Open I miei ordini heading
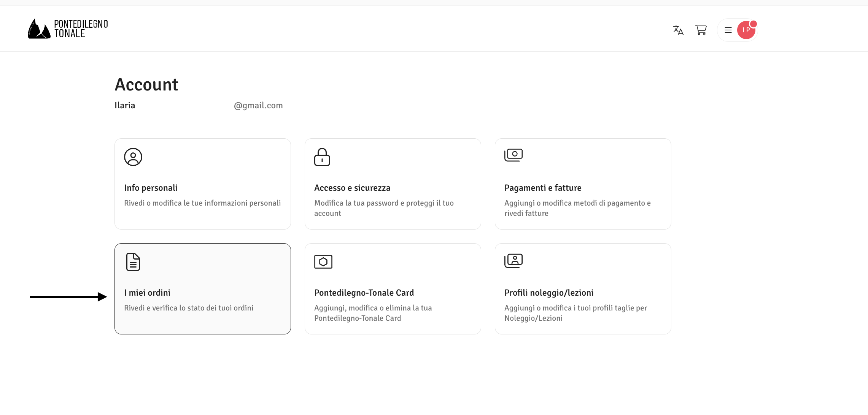Viewport: 868px width, 415px height. coord(147,293)
